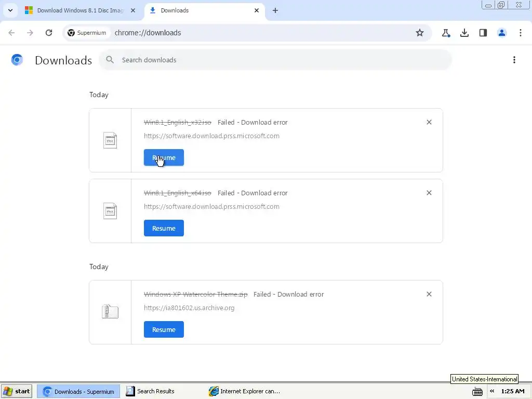Click the keyboard language tray icon
532x399 pixels.
point(477,392)
